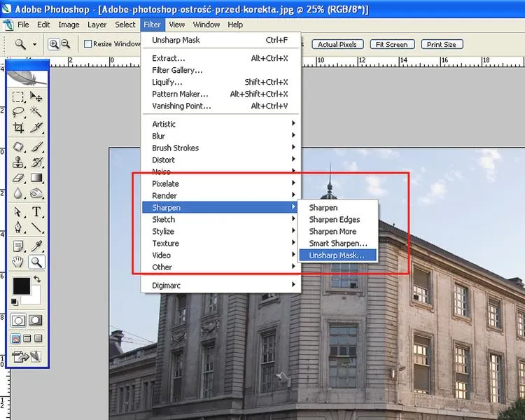
Task: Select the Rectangular Marquee tool
Action: 18,97
